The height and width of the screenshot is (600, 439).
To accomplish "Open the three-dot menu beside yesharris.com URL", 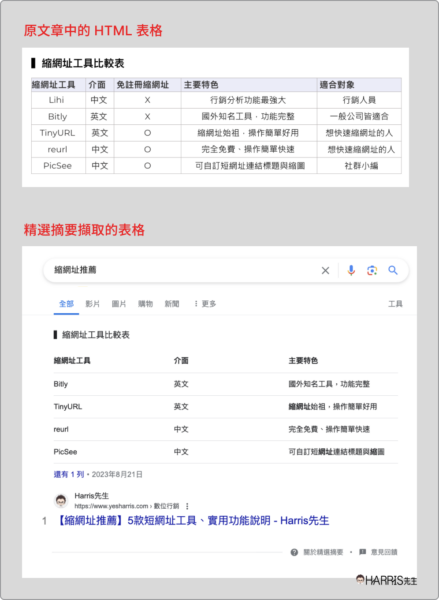I will pyautogui.click(x=187, y=506).
